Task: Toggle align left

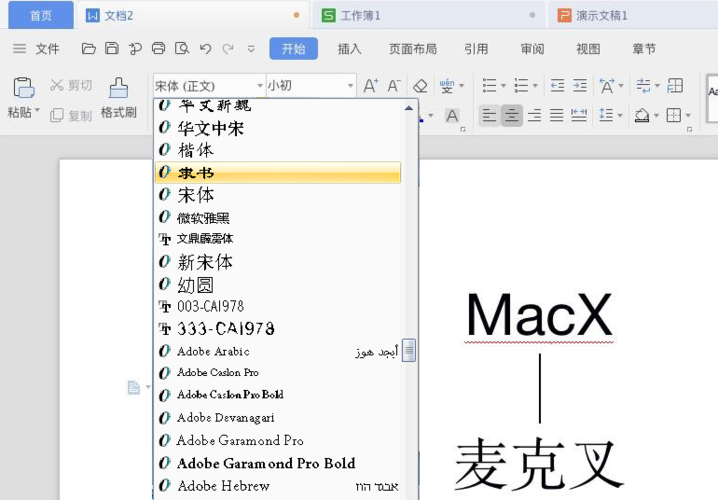Action: click(x=489, y=115)
